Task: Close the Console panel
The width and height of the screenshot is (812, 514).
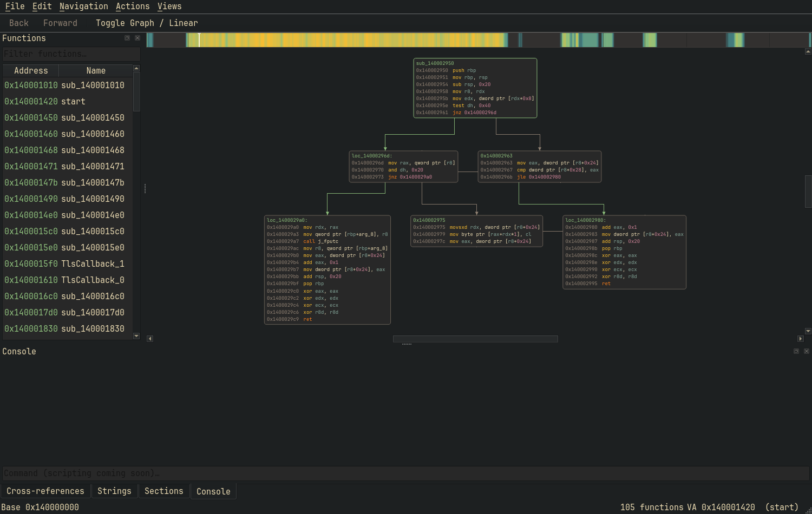Action: [807, 351]
